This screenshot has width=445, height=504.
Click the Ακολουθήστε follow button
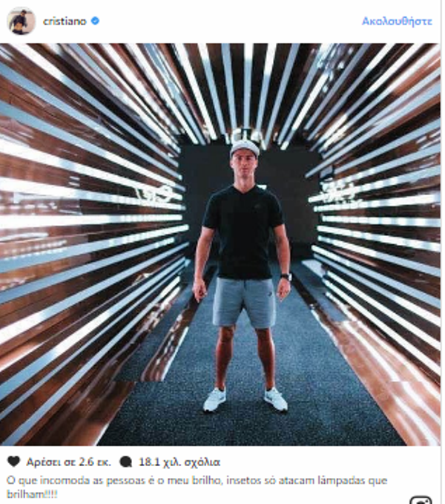click(x=397, y=22)
